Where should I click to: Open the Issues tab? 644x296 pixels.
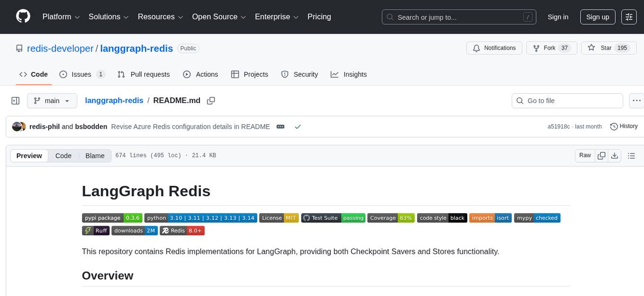81,74
